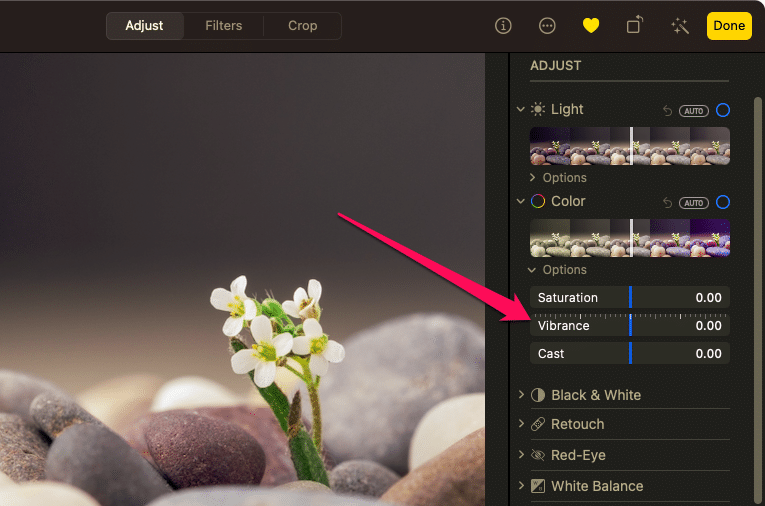Switch to the Filters tab
The image size is (765, 506).
pos(223,26)
